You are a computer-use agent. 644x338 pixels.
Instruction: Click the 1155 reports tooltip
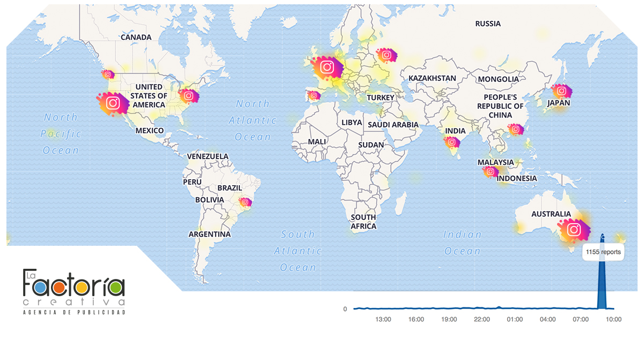click(x=603, y=252)
